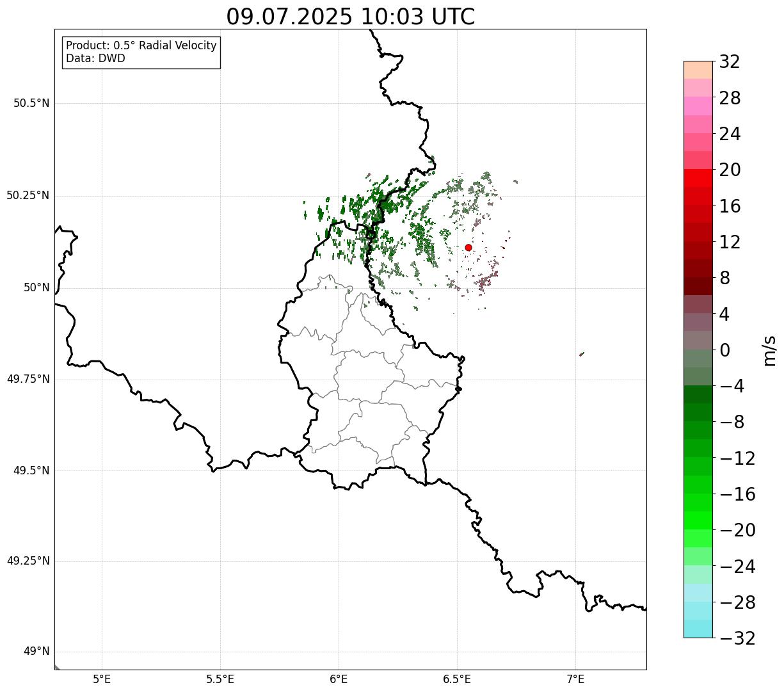Click the colorbar tick label 16

pos(730,206)
